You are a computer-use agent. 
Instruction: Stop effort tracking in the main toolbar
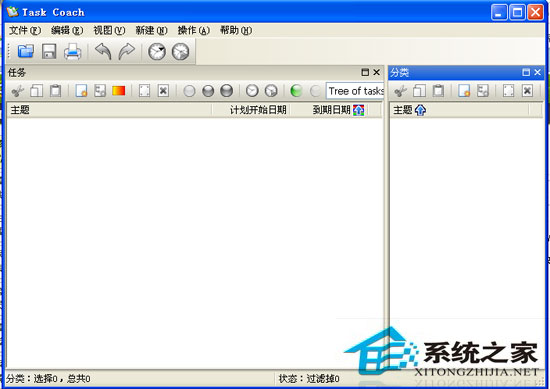[180, 51]
